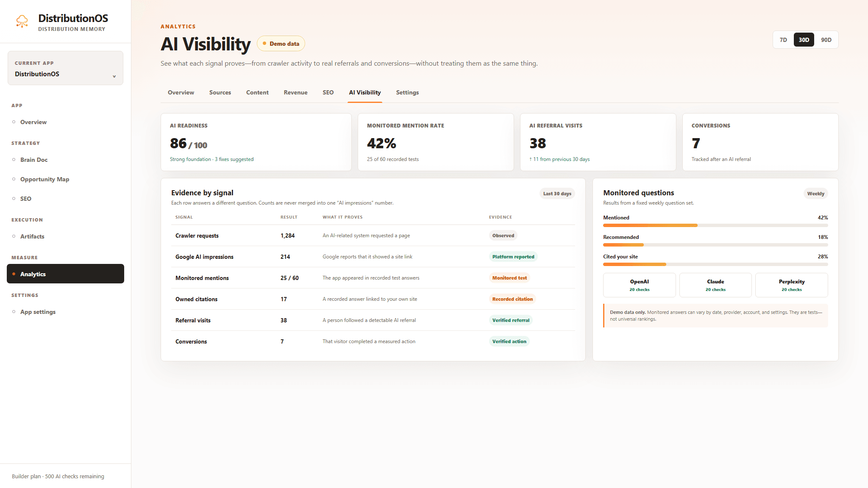Click 'Tracked after an AI referral' text

tap(721, 159)
